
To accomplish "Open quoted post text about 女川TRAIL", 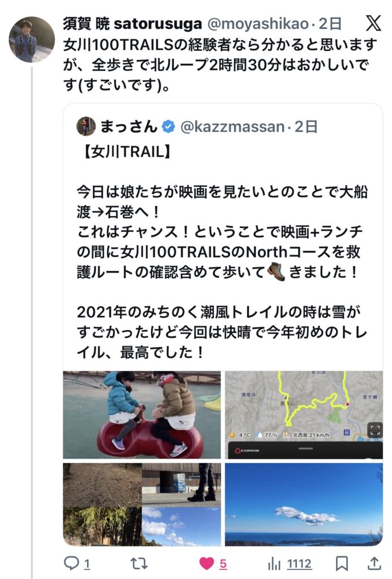I will (x=222, y=252).
